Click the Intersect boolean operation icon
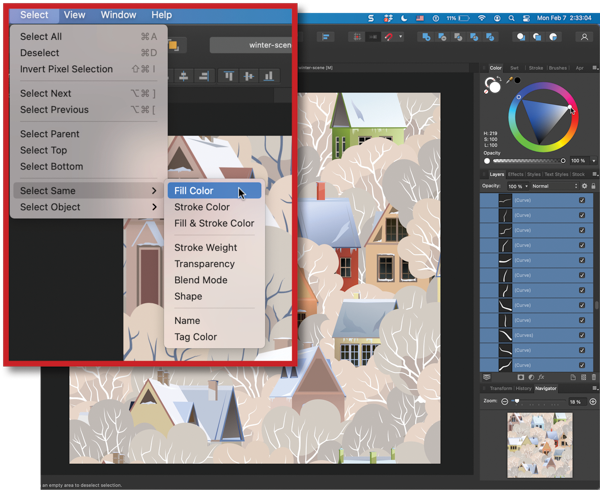Screen dimensions: 600x490 pyautogui.click(x=458, y=37)
